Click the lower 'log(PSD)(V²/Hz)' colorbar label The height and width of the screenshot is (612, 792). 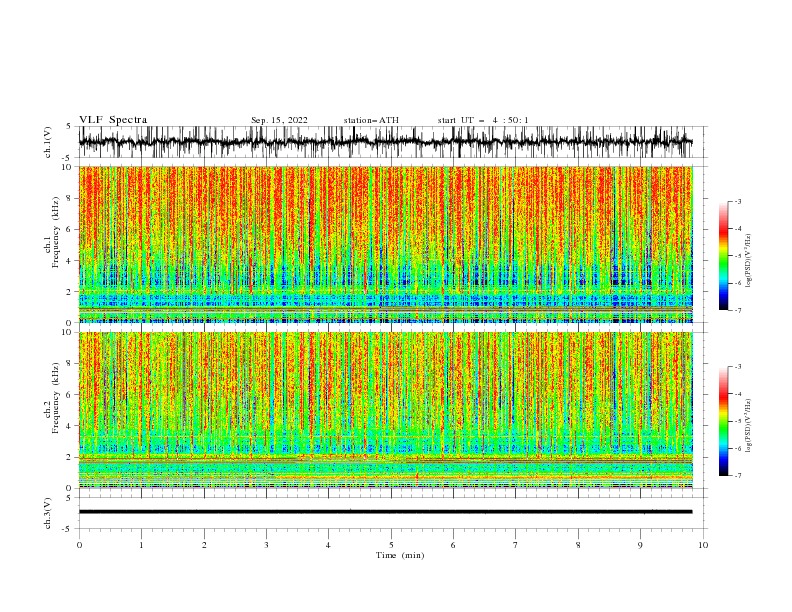(749, 426)
